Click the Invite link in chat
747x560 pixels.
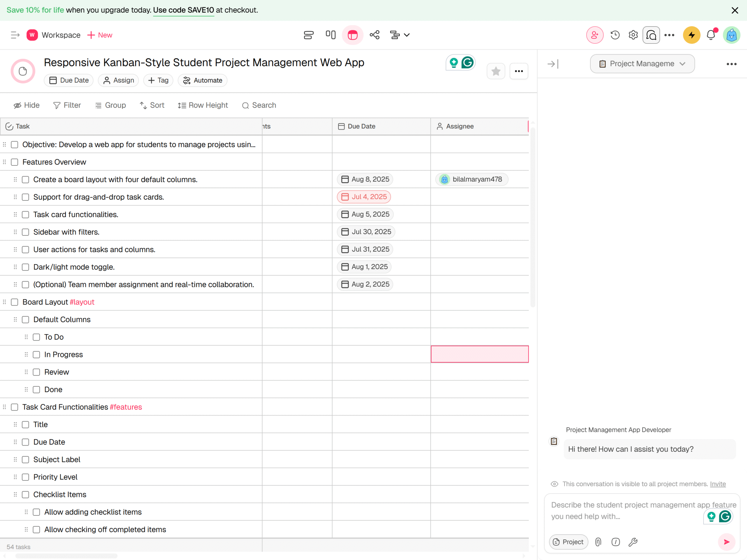[718, 484]
